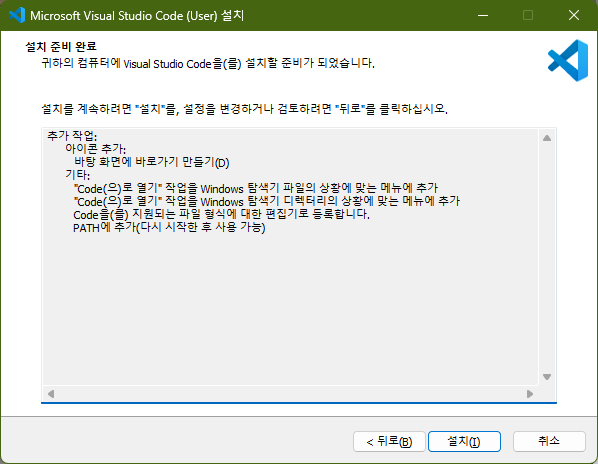Click the '추가 작업:' line in summary
598x464 pixels.
pos(72,136)
